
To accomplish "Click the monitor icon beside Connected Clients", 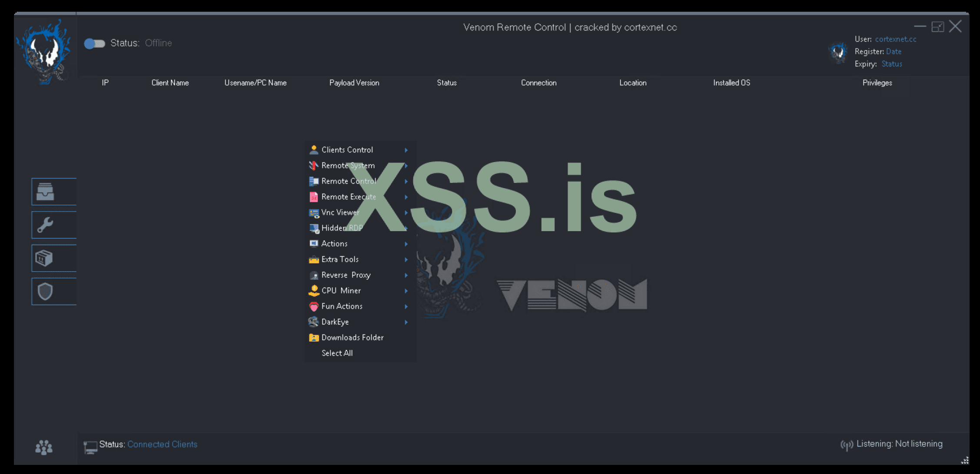I will 90,447.
